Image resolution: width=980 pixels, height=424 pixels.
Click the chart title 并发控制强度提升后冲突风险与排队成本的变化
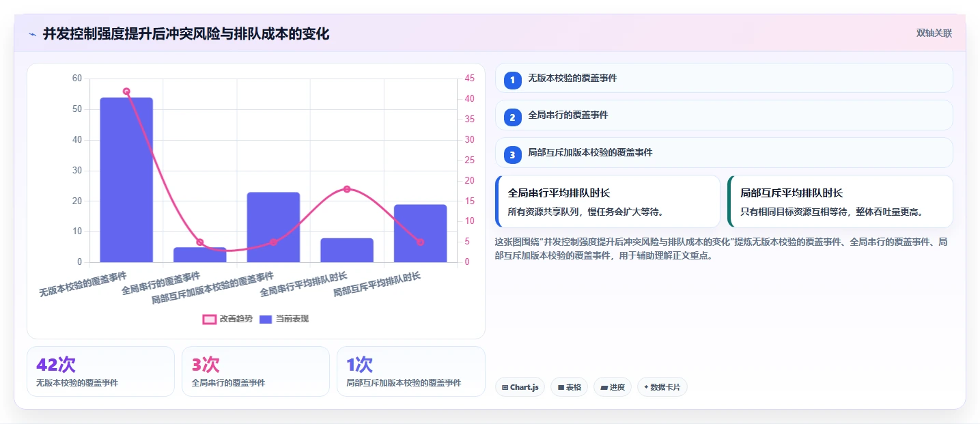tap(186, 33)
